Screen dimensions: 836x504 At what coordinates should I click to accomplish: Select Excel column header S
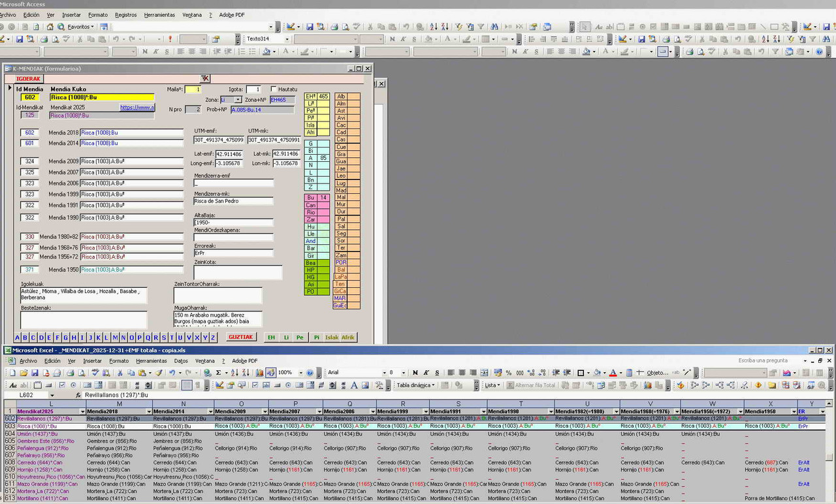pyautogui.click(x=458, y=404)
